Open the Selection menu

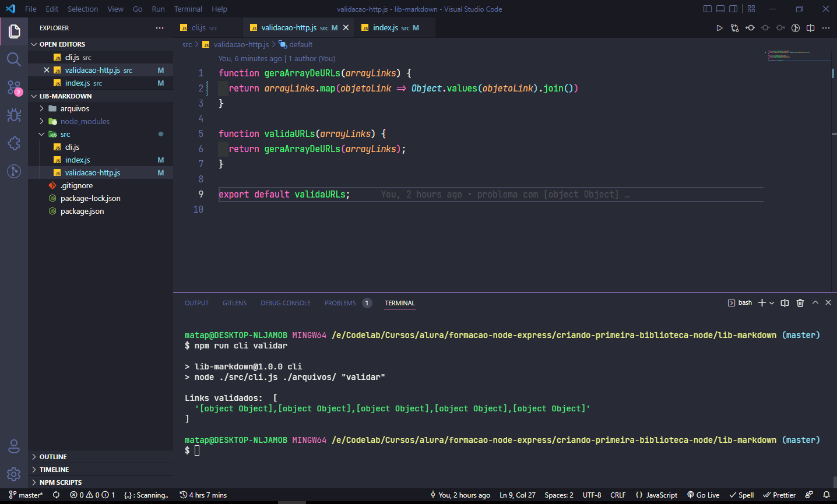point(83,9)
